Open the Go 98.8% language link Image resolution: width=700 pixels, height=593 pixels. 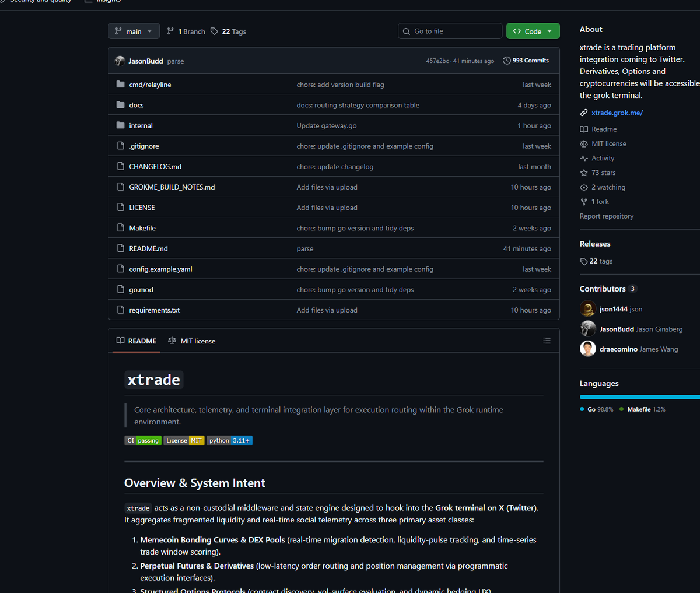(x=597, y=409)
